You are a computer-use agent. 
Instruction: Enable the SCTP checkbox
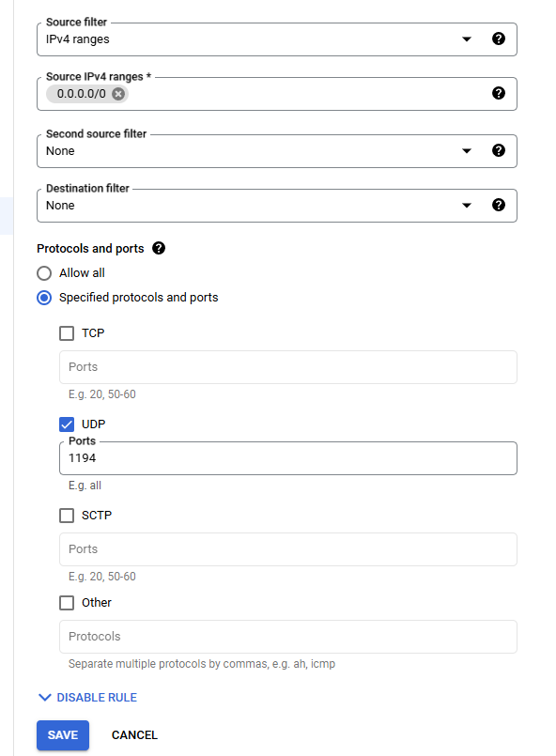[67, 516]
